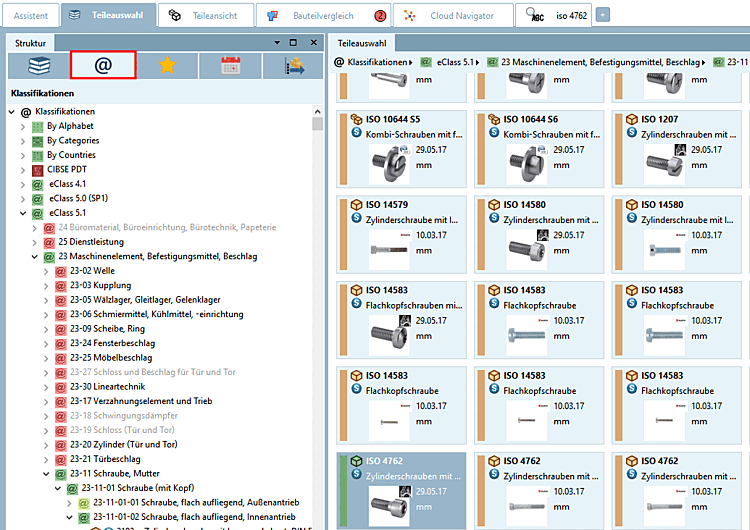
Task: Open the calendar history icon
Action: click(230, 65)
